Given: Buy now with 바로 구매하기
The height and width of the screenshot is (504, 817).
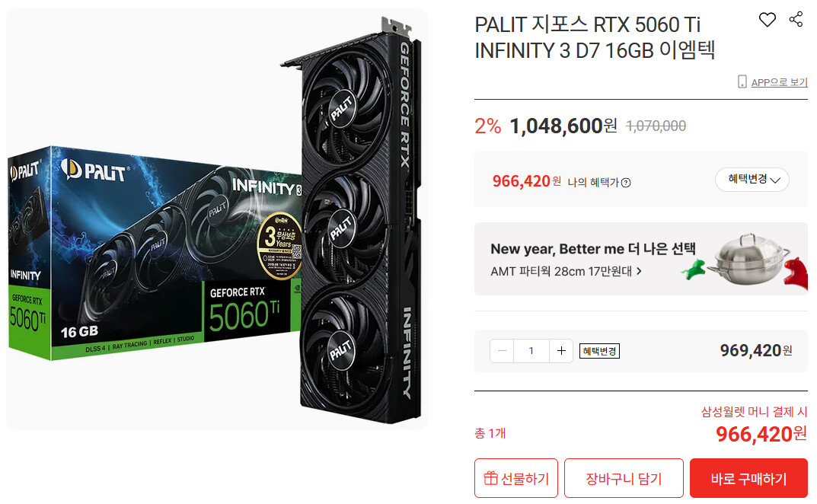Looking at the screenshot, I should (748, 478).
